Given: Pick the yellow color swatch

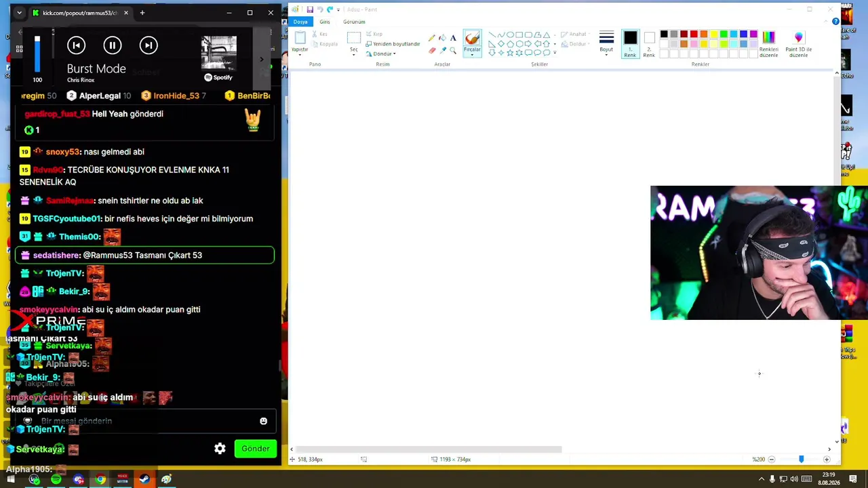Looking at the screenshot, I should (x=713, y=35).
